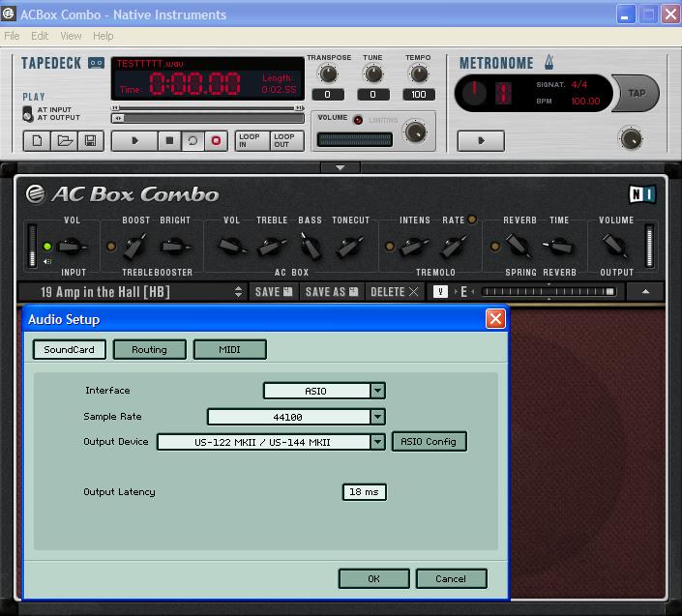This screenshot has height=616, width=682.
Task: Toggle the green INPUT power LED
Action: 47,247
